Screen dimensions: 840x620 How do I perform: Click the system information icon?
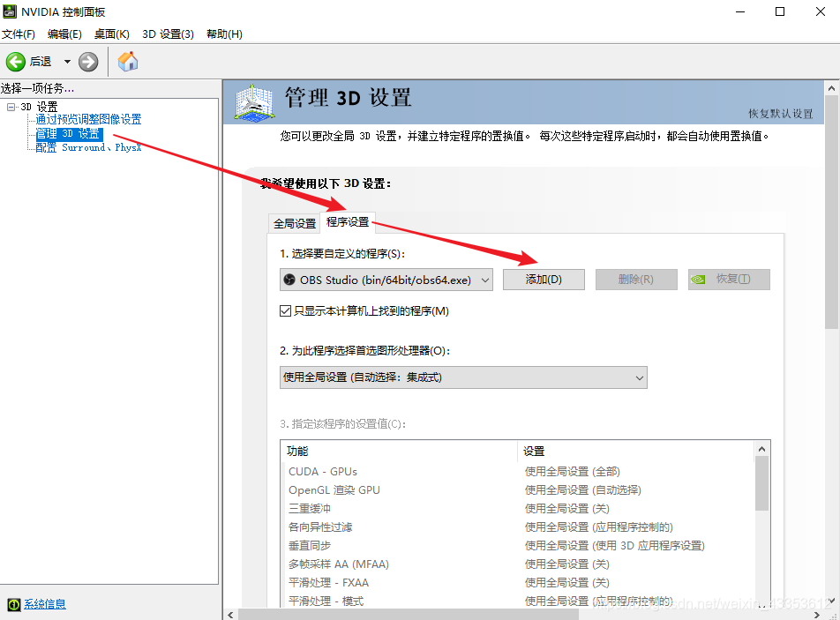click(x=14, y=604)
